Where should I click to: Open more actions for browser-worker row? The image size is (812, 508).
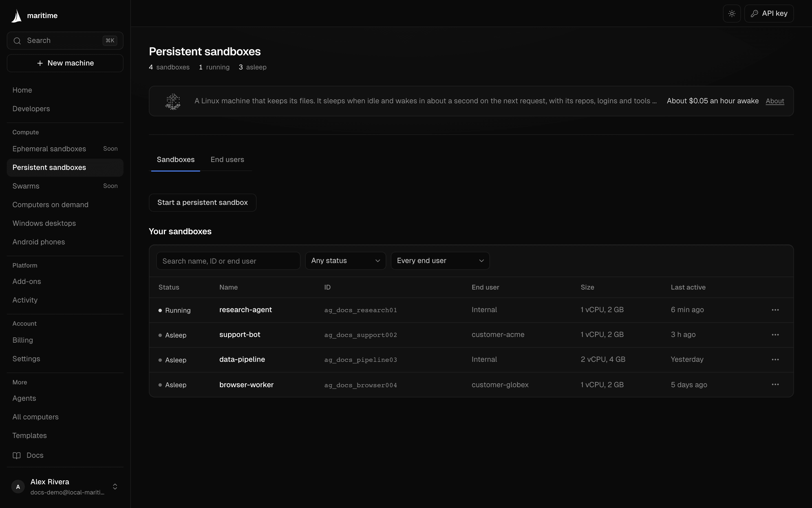(x=775, y=384)
